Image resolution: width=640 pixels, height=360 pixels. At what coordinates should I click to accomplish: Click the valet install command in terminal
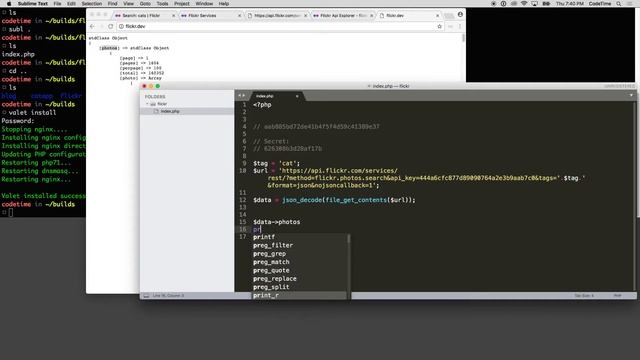(32, 113)
